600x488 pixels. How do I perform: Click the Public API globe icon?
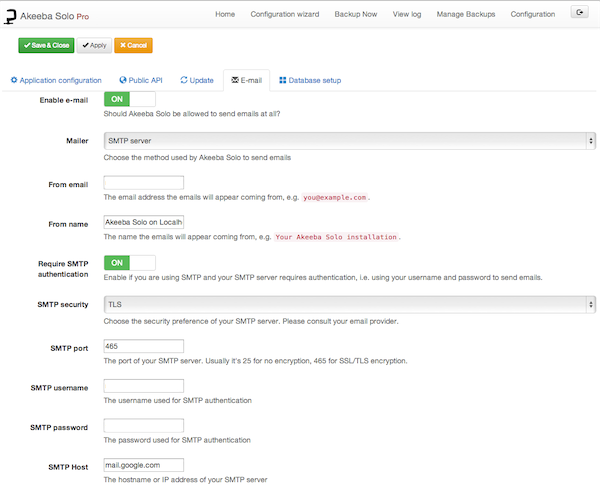click(123, 80)
